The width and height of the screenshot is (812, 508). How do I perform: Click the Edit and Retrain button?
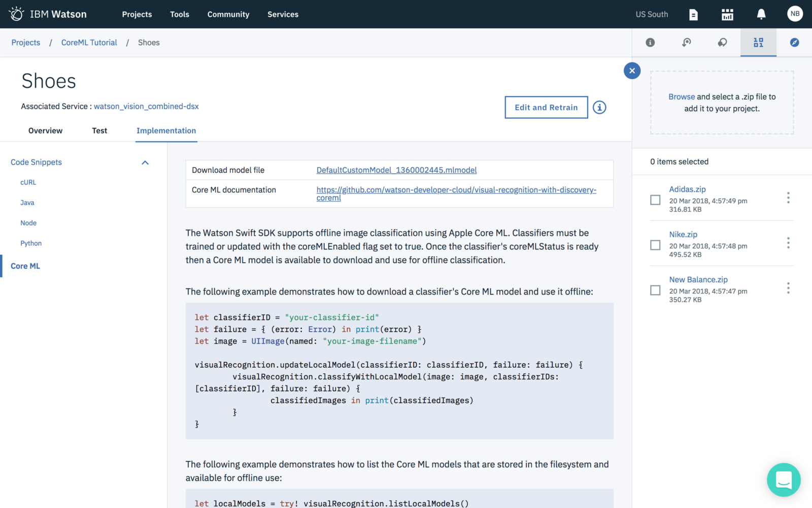(x=546, y=107)
